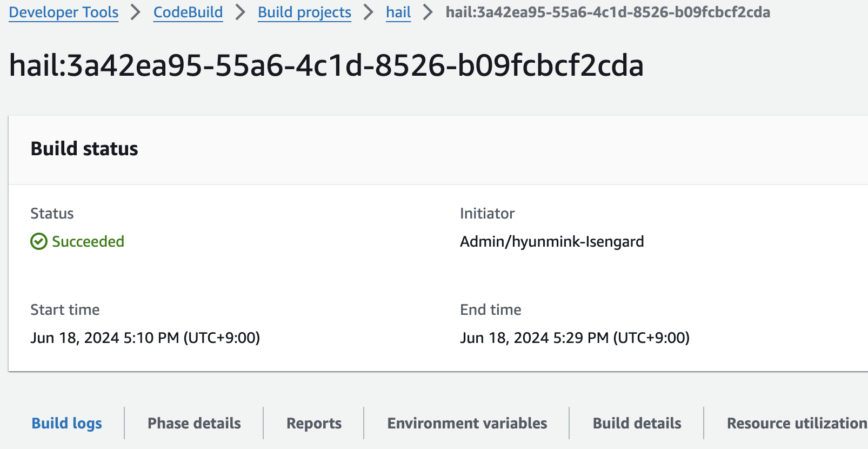Click chevron separator after CodeBuild
The width and height of the screenshot is (868, 449).
[241, 12]
